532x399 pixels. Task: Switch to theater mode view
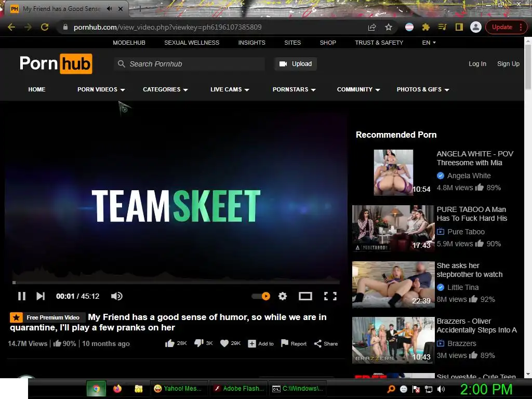(x=305, y=296)
